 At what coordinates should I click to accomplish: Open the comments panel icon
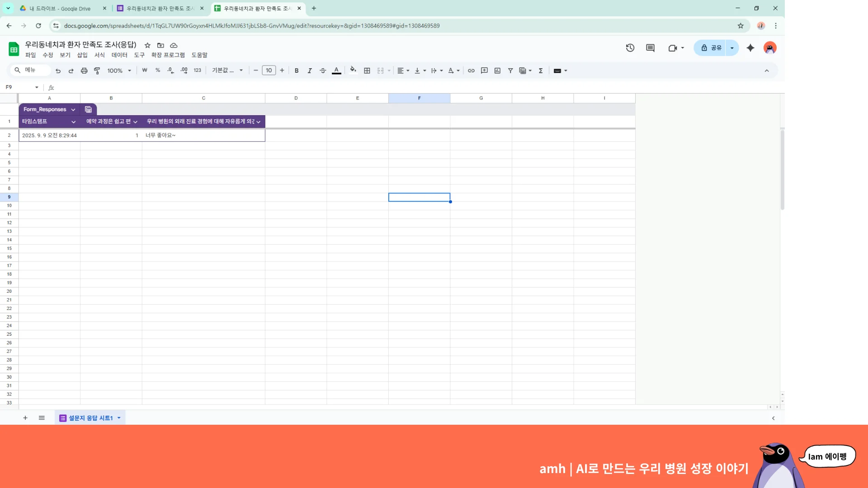point(650,48)
